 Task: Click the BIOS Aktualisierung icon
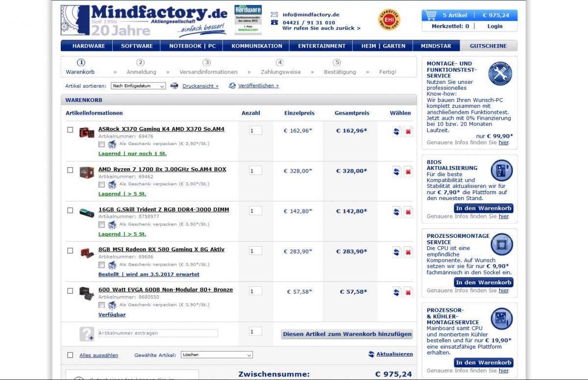[x=501, y=170]
